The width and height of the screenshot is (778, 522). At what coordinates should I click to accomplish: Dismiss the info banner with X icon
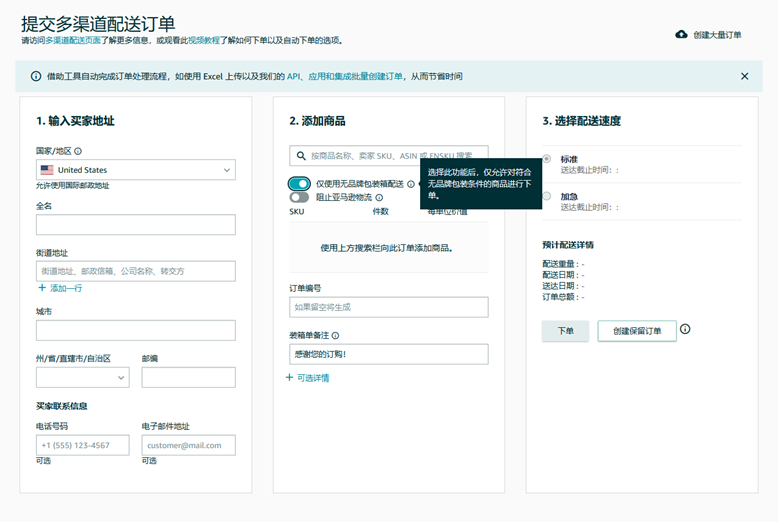744,76
